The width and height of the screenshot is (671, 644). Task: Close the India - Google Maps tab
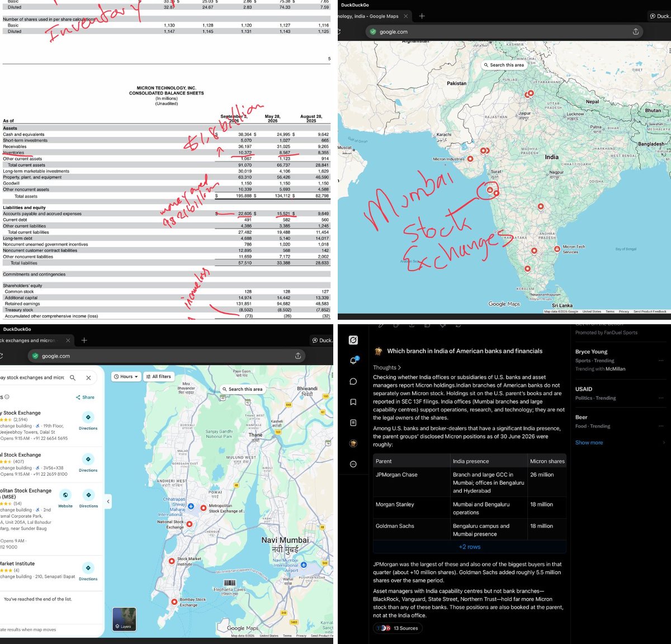406,16
